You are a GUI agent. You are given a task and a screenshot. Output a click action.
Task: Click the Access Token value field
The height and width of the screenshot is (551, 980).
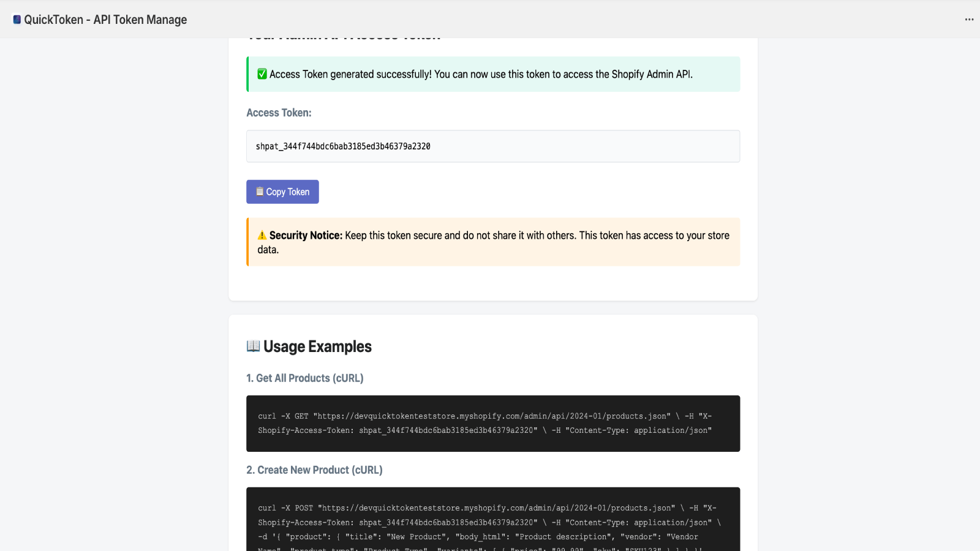[492, 146]
